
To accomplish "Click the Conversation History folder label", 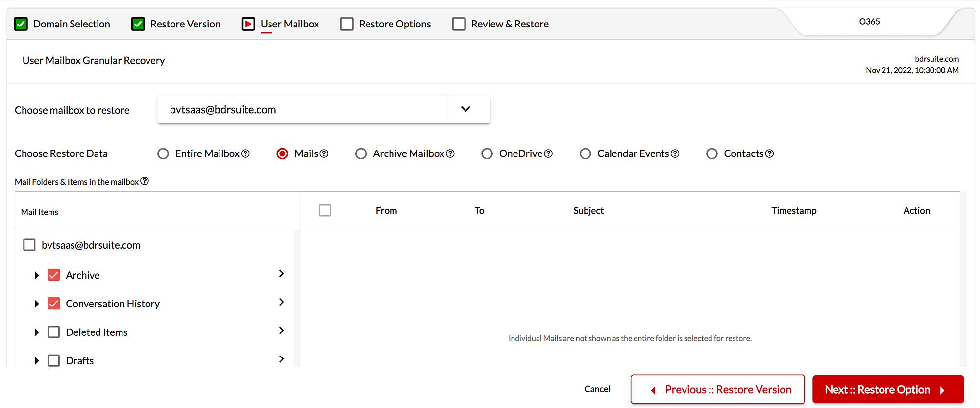I will coord(113,304).
